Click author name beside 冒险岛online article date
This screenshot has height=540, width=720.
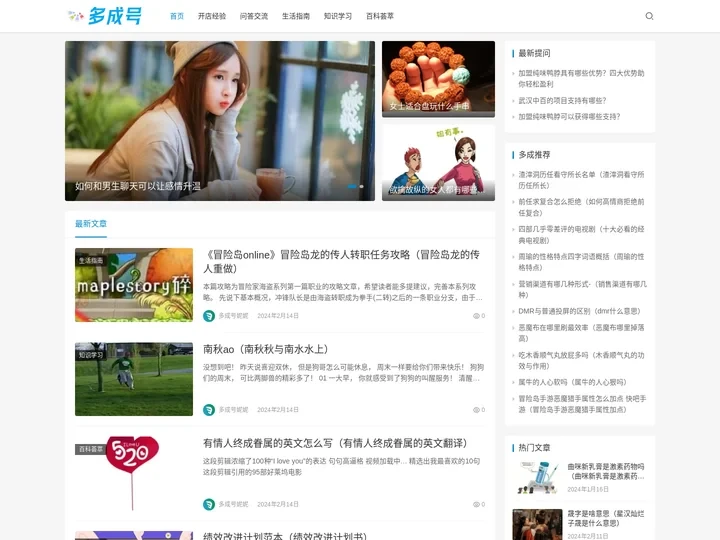point(233,316)
